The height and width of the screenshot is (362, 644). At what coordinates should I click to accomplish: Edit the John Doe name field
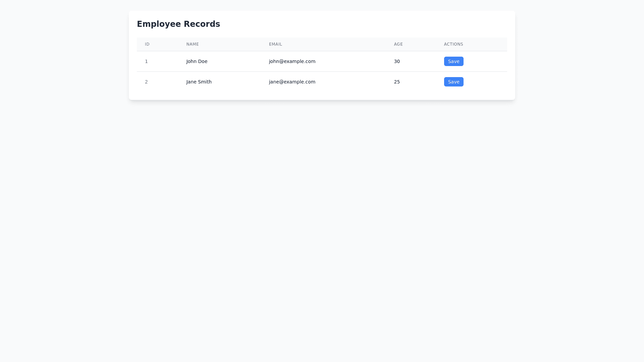197,61
